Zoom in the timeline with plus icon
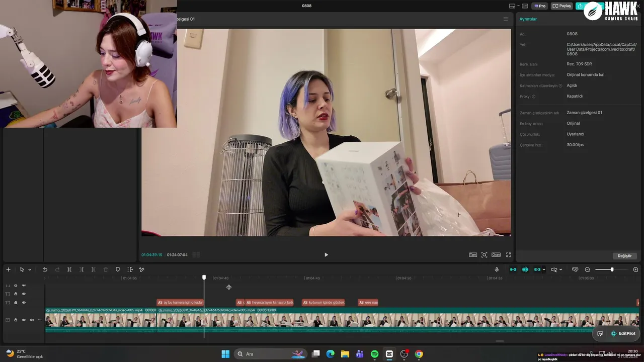 [635, 269]
